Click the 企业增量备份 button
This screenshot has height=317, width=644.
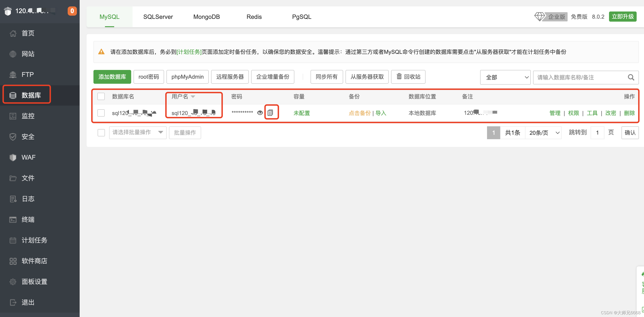(x=273, y=77)
